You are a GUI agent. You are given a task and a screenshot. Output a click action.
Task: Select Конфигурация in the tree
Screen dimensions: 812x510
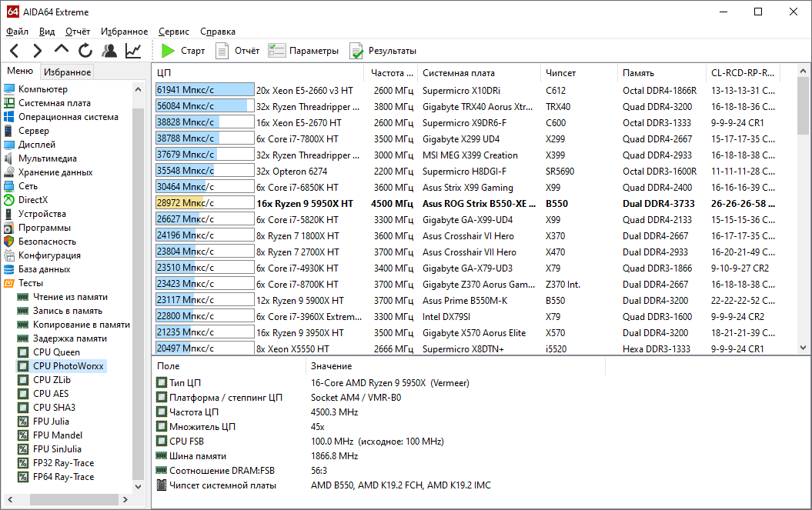50,255
